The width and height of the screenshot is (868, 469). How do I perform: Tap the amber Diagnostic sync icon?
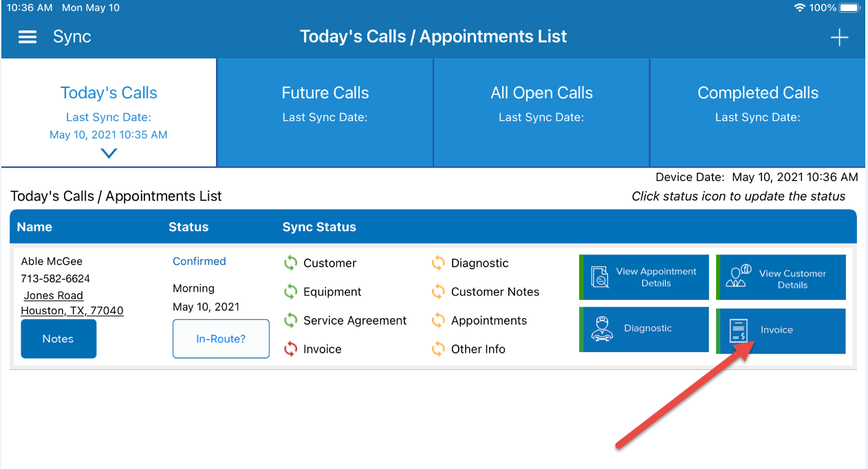(x=438, y=263)
